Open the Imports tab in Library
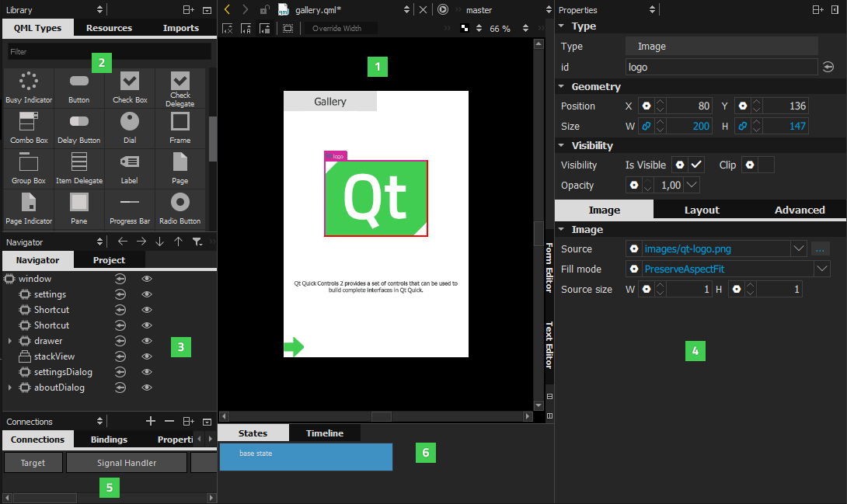This screenshot has width=847, height=504. point(180,27)
